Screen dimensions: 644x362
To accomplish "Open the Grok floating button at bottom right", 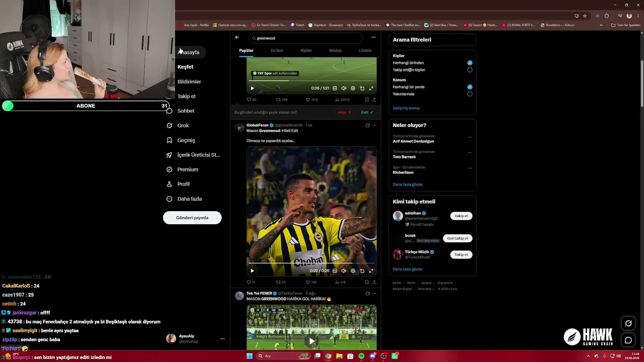I will (x=628, y=323).
